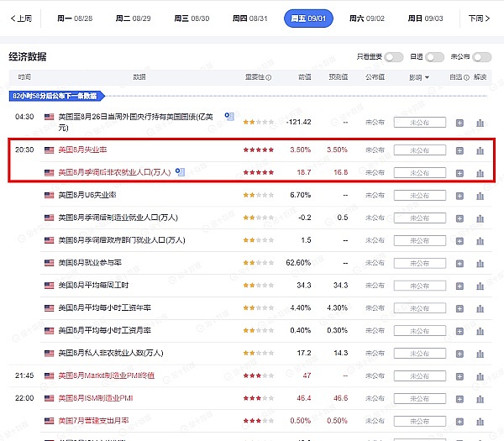Enable the 自选 filter switch
504x441 pixels.
tap(434, 57)
